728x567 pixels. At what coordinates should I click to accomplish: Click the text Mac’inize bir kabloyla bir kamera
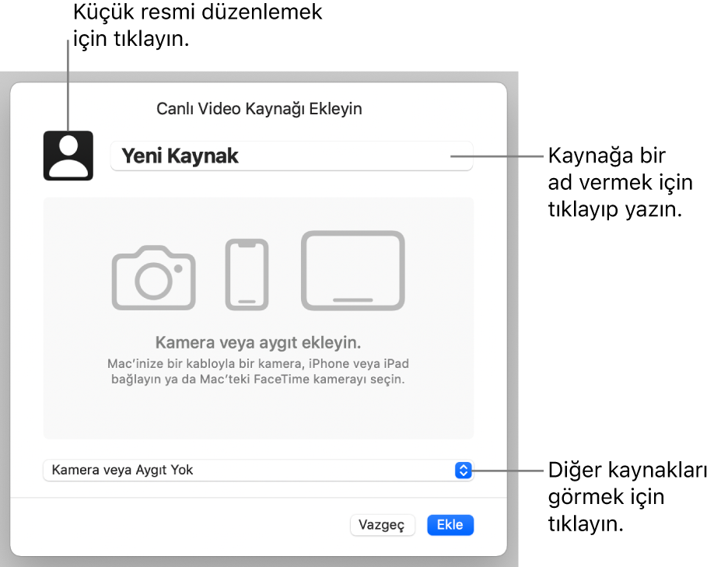coord(205,363)
